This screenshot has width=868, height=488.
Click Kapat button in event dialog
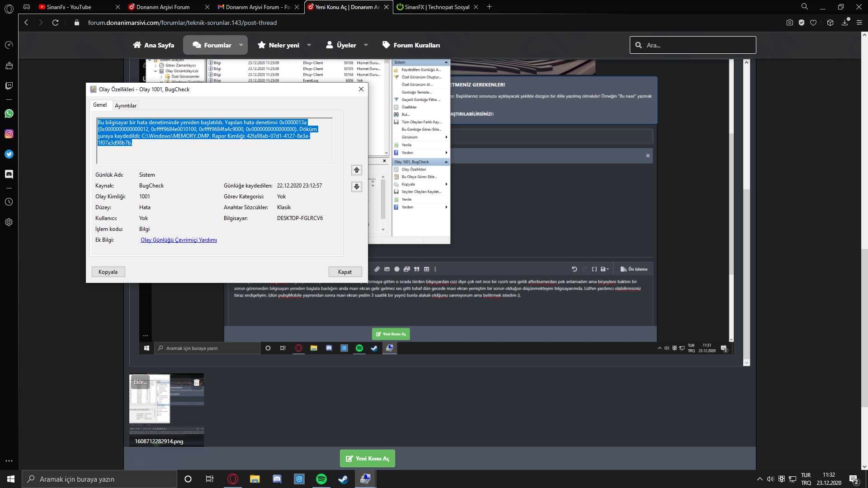[x=345, y=272]
